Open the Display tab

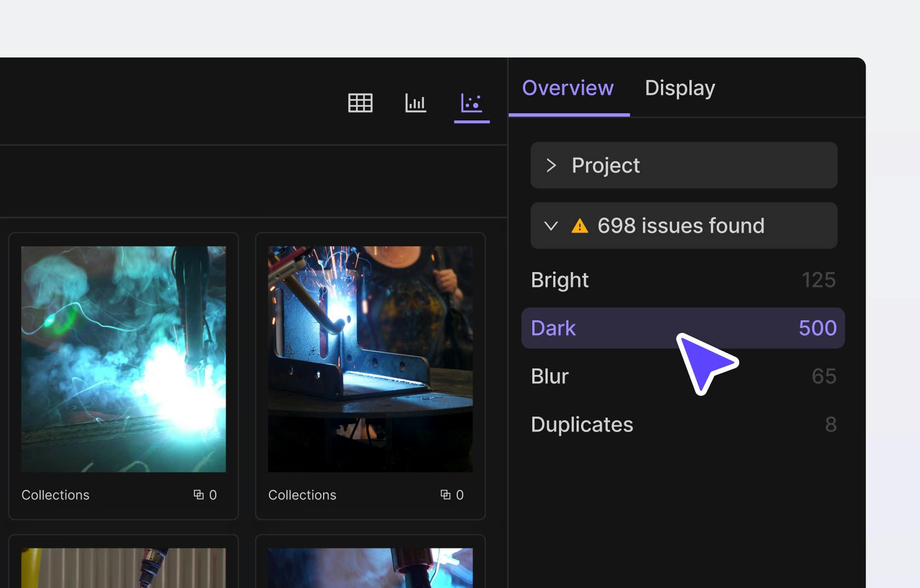pos(680,88)
